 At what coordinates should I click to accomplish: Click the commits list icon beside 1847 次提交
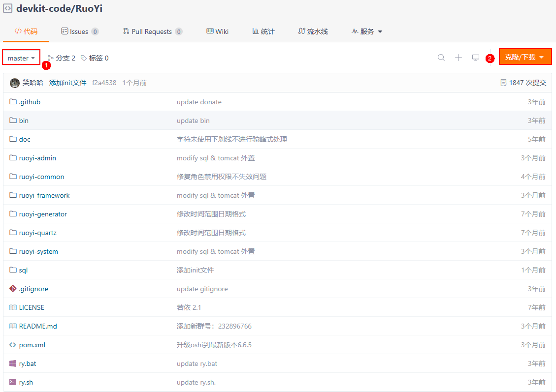tap(503, 83)
